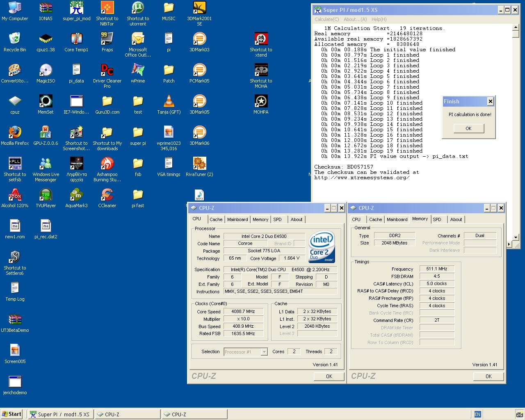525x420 pixels.
Task: Switch to SPD tab in left CPU-Z
Action: [x=278, y=219]
